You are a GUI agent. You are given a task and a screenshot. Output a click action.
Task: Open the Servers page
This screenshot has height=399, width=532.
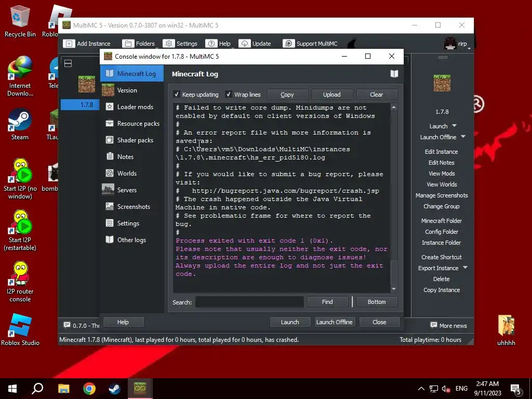point(132,190)
